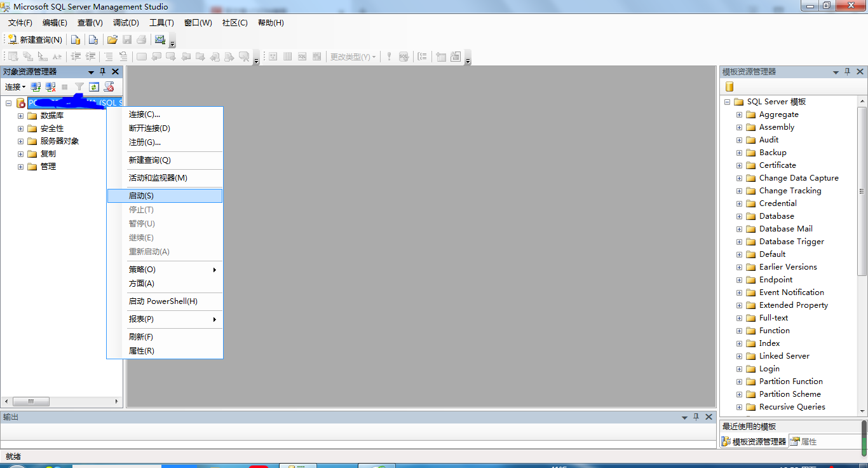Switch to the 属性 tab in the lower-right panel
Screen dimensions: 868x468
(804, 441)
